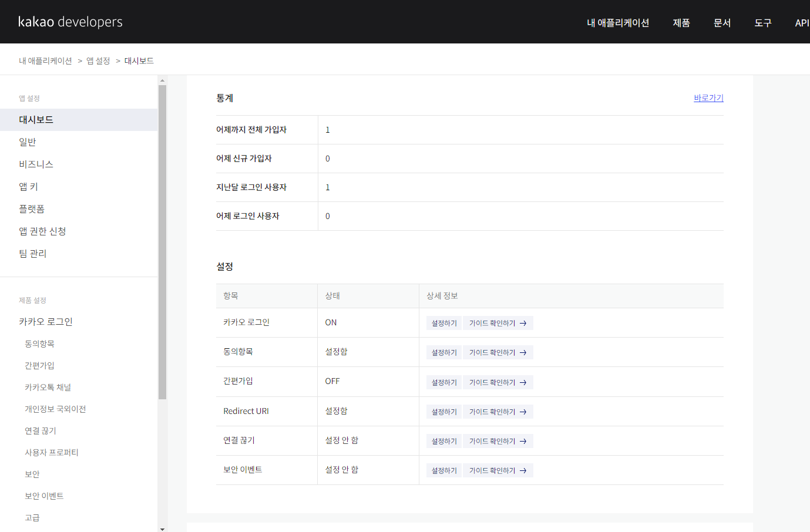Click 가이드 확인하기 for 카카오 로그인 row

pos(498,323)
